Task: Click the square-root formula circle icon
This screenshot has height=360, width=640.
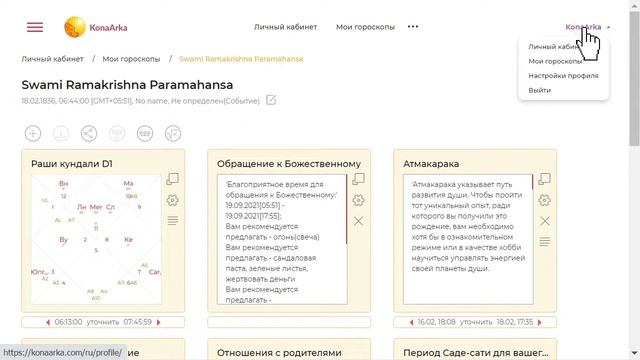Action: [x=173, y=133]
